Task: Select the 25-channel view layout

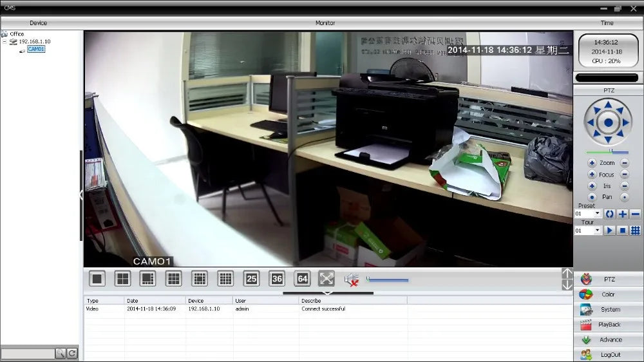Action: click(251, 278)
